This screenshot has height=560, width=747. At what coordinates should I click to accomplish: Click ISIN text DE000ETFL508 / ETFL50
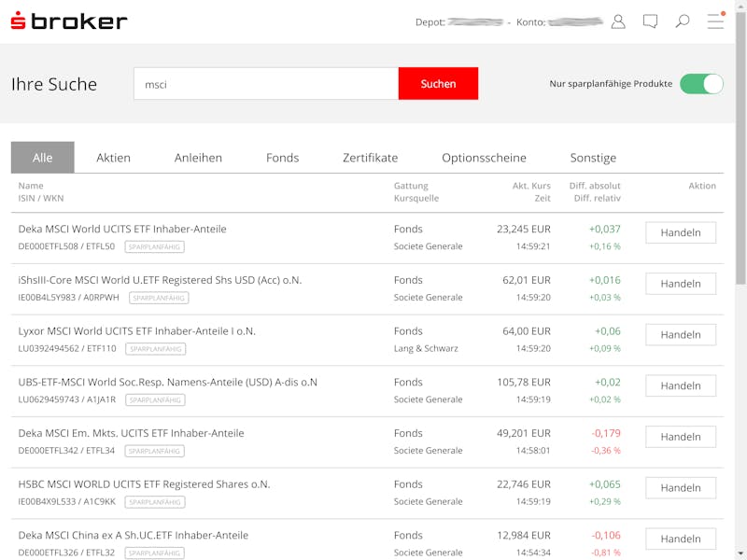pos(66,246)
